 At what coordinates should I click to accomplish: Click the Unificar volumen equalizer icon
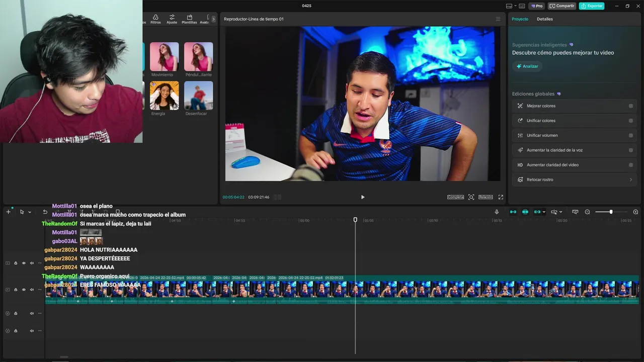[x=520, y=135]
